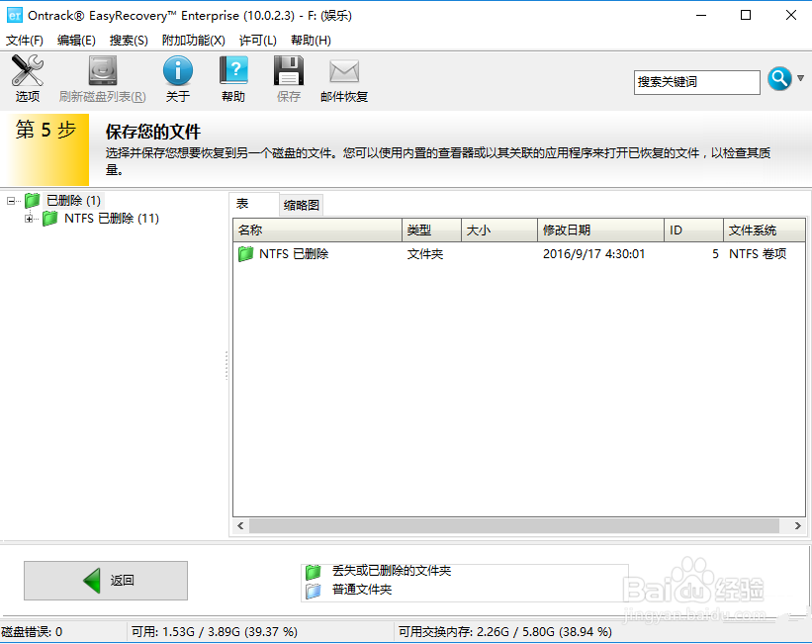Open the 附加功能(X) menu
This screenshot has width=812, height=644.
pyautogui.click(x=193, y=41)
